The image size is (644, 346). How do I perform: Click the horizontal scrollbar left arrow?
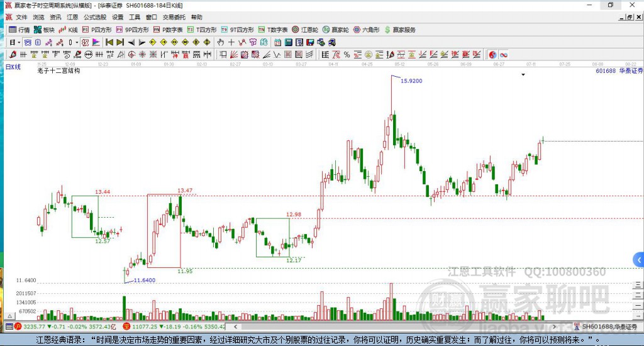click(x=235, y=326)
